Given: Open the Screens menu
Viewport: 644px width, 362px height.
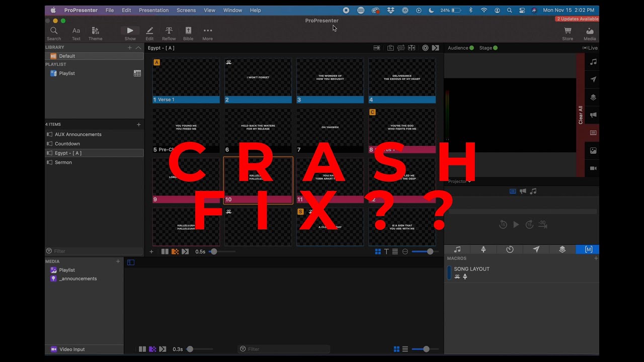Looking at the screenshot, I should pos(186,10).
